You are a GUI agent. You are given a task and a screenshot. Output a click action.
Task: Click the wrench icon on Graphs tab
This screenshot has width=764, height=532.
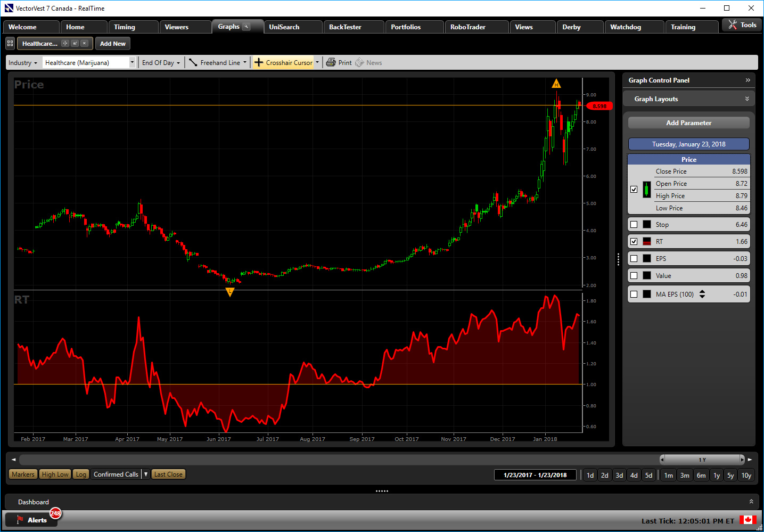pos(247,27)
